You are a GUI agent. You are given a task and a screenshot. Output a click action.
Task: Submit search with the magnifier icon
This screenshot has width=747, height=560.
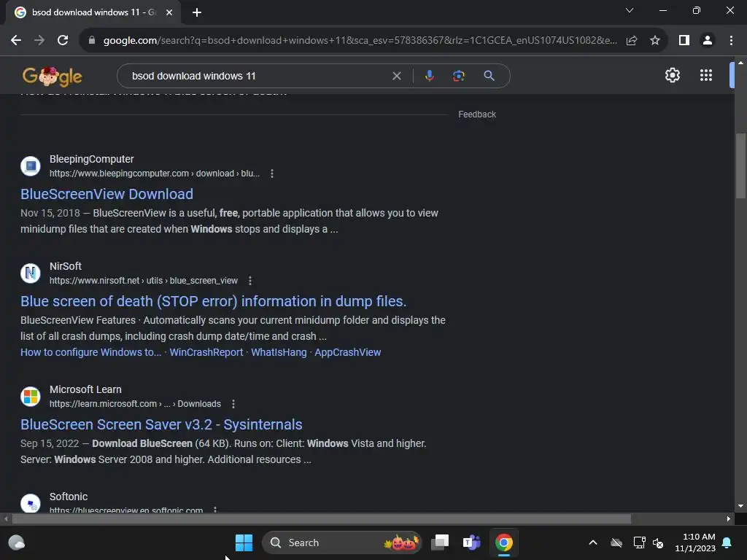point(489,76)
